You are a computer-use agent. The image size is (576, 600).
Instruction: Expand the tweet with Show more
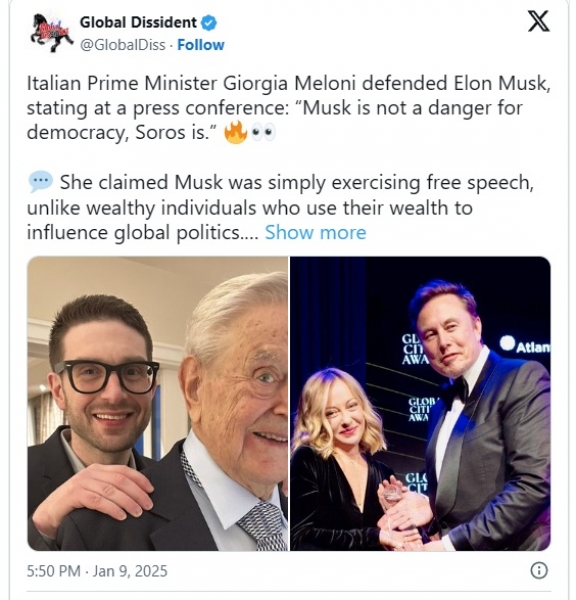tap(315, 233)
